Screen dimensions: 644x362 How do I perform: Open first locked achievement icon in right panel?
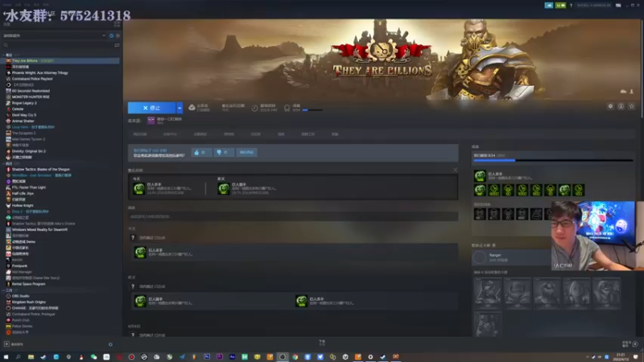pyautogui.click(x=480, y=214)
